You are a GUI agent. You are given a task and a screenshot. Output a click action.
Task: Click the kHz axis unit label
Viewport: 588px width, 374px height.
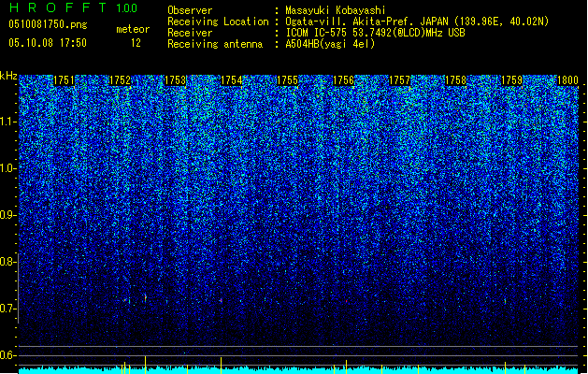point(8,76)
